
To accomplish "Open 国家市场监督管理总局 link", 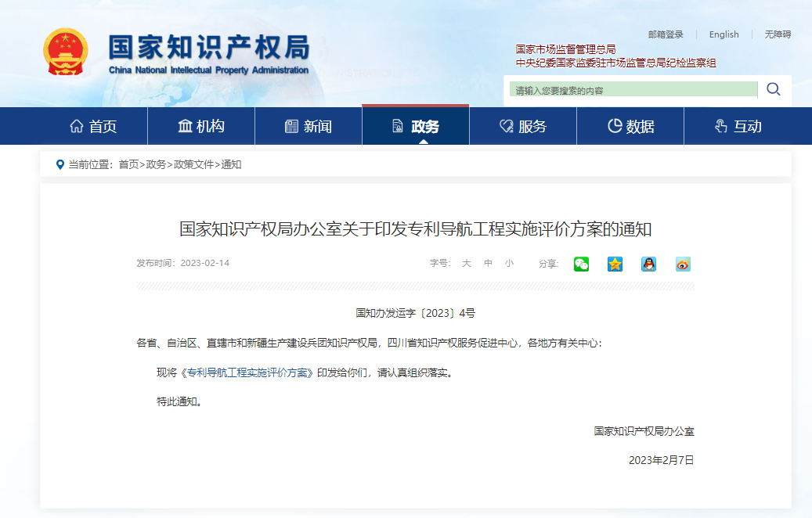I will coord(565,49).
